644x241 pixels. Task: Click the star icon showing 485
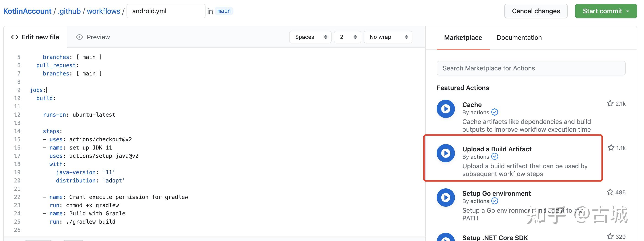coord(610,192)
